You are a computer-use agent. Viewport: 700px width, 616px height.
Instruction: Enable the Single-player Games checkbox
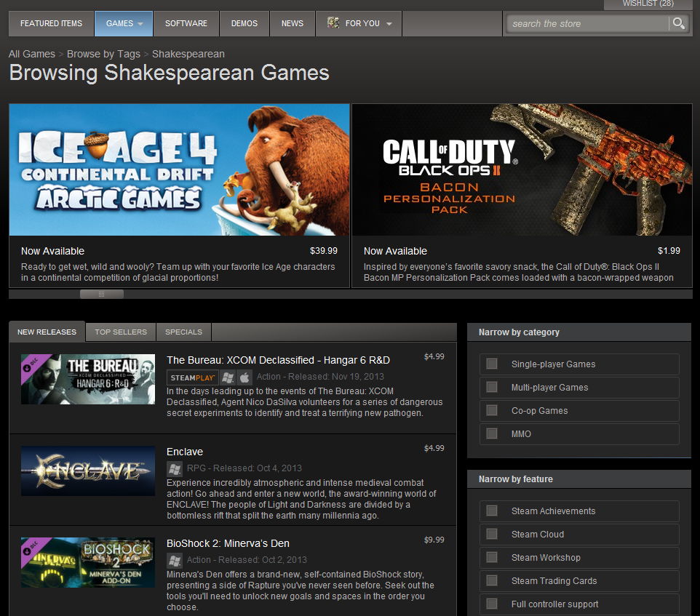point(492,364)
